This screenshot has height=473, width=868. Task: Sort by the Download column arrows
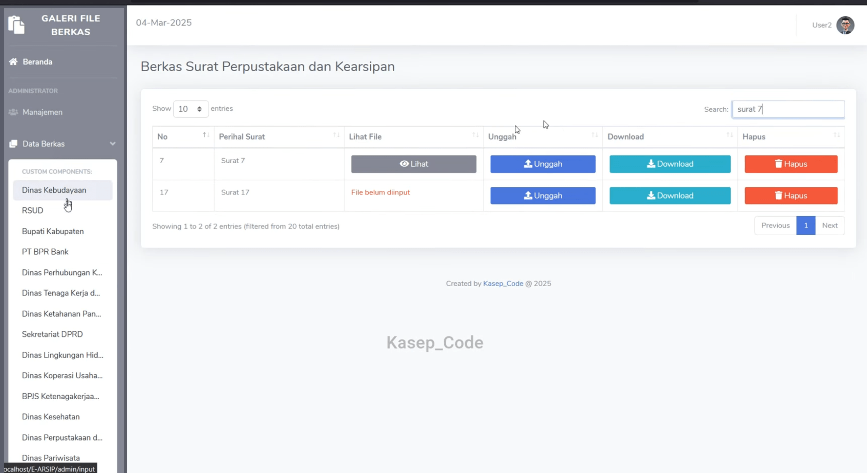pyautogui.click(x=729, y=135)
